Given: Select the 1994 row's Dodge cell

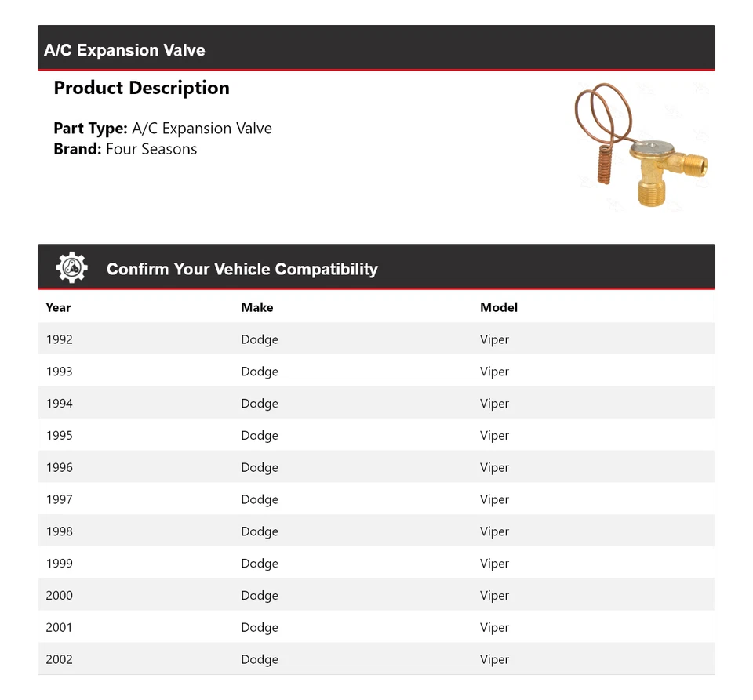Looking at the screenshot, I should pos(260,404).
